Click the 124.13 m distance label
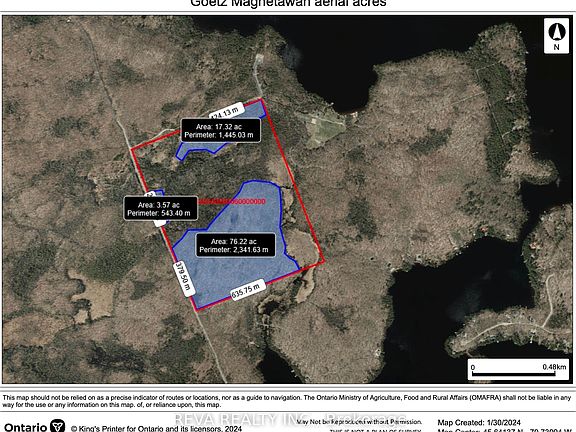Image resolution: width=576 pixels, height=432 pixels. 228,111
